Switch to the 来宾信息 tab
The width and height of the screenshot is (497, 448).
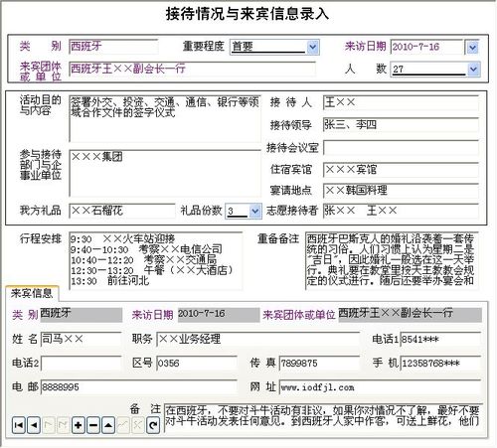32,293
